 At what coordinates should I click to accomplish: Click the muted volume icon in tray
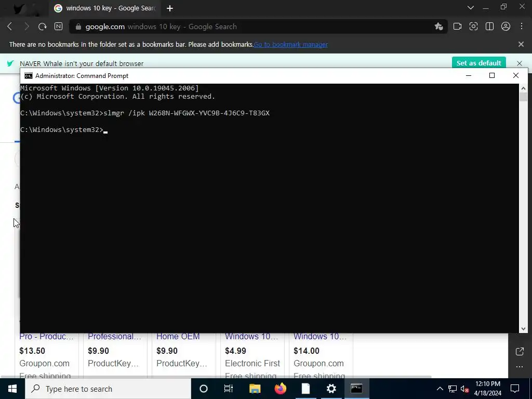pos(464,389)
